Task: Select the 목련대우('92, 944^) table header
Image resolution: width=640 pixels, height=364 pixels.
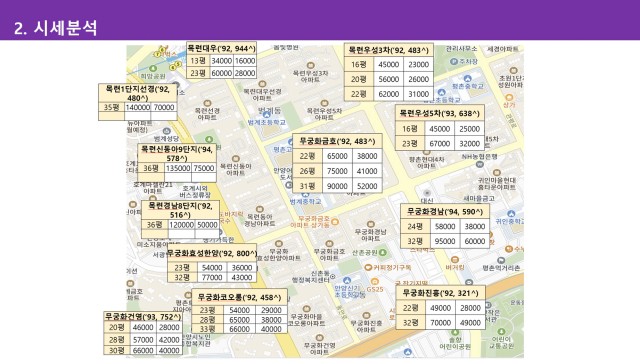Action: click(x=221, y=49)
